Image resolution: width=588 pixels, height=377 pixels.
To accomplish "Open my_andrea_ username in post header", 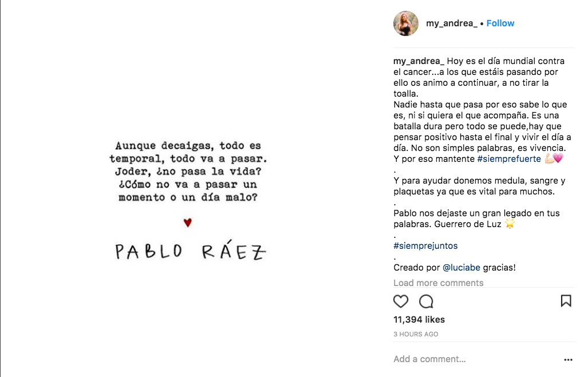I will pos(451,23).
